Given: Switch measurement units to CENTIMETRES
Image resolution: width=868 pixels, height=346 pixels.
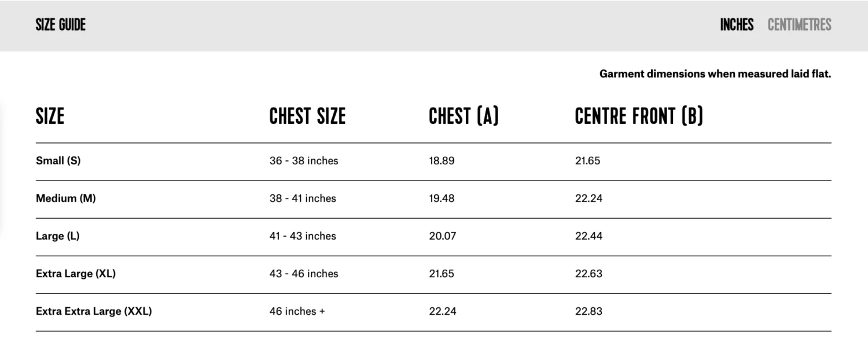Looking at the screenshot, I should (x=799, y=24).
